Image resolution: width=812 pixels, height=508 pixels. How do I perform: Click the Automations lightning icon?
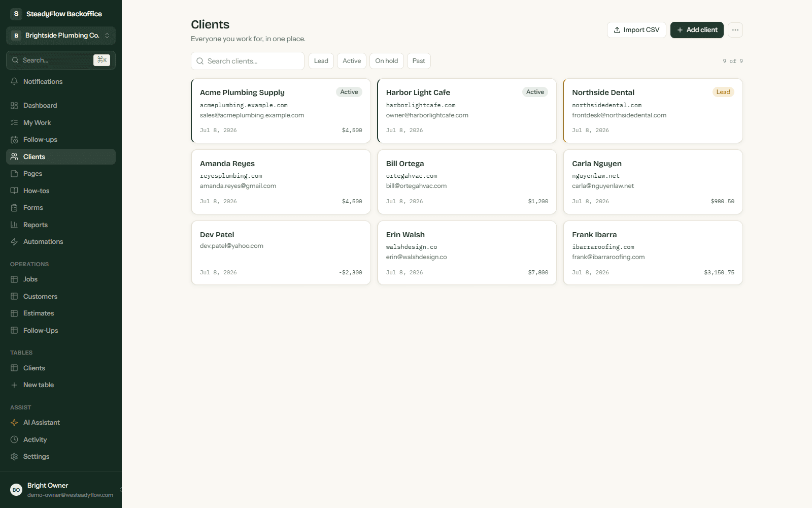(14, 242)
